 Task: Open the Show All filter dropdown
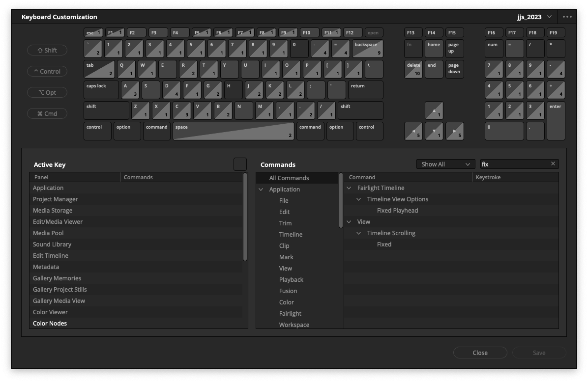(445, 164)
